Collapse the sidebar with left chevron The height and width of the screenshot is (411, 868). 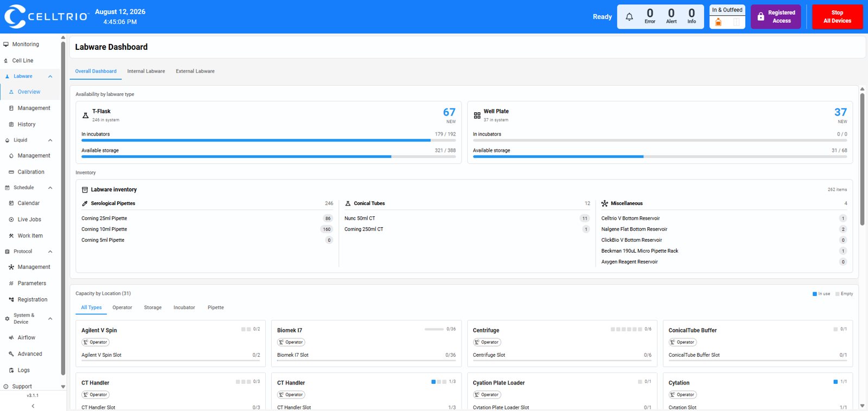(x=33, y=406)
